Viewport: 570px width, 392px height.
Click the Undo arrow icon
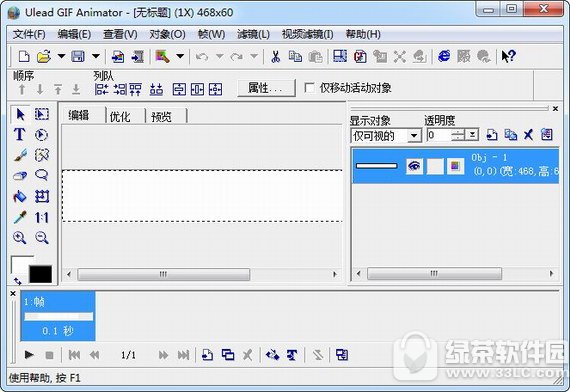pos(202,57)
